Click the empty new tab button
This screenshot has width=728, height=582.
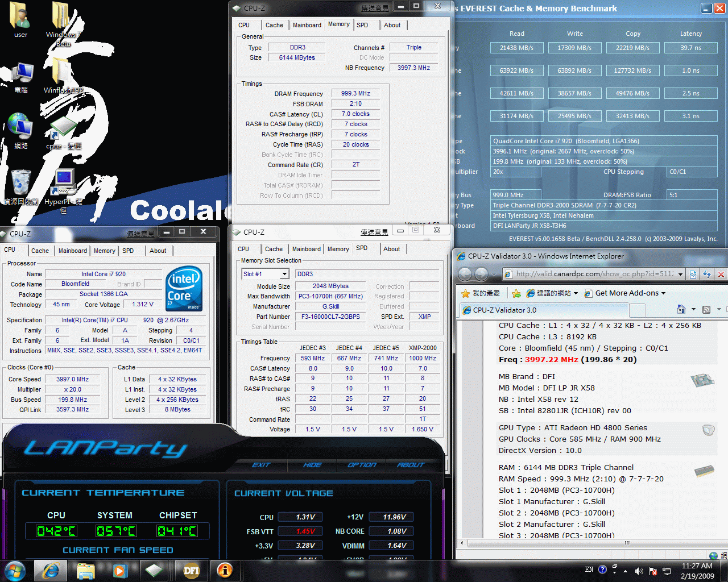pyautogui.click(x=638, y=310)
